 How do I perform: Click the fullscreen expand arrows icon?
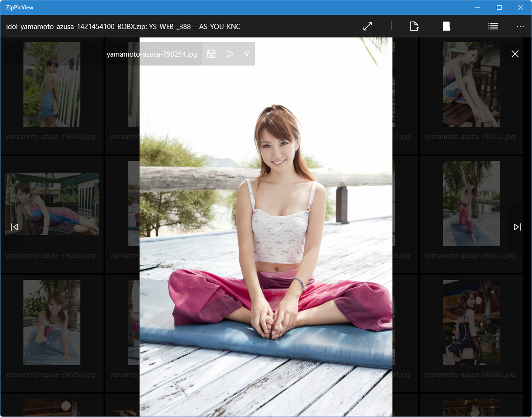point(368,26)
